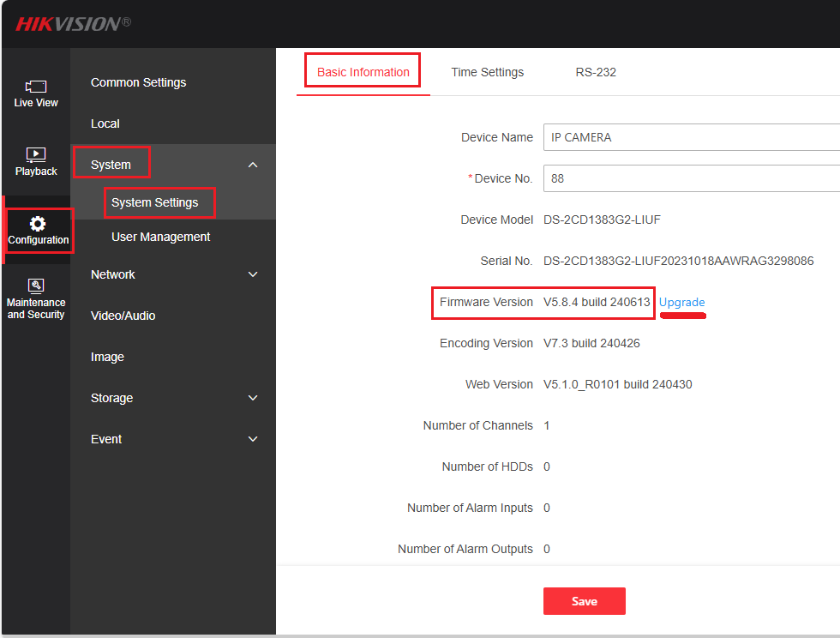Open Maintenance and Security icon
The image size is (840, 638).
click(x=36, y=286)
